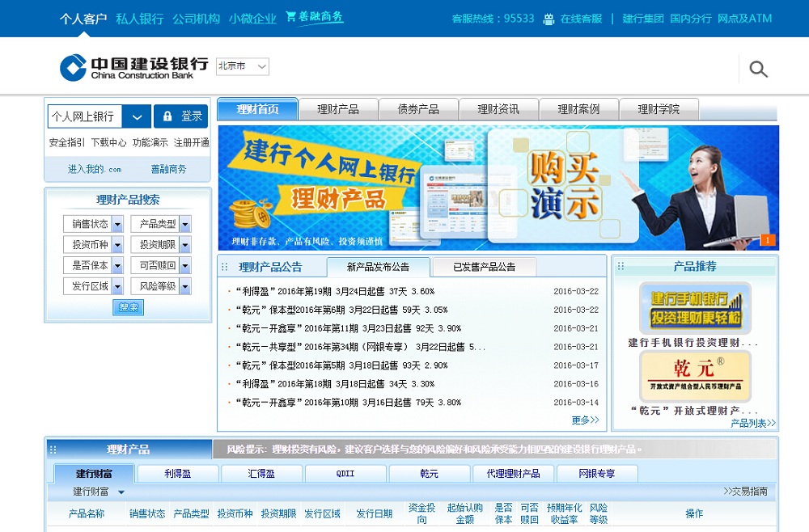
Task: Switch to 理财产品 tab
Action: click(x=338, y=109)
